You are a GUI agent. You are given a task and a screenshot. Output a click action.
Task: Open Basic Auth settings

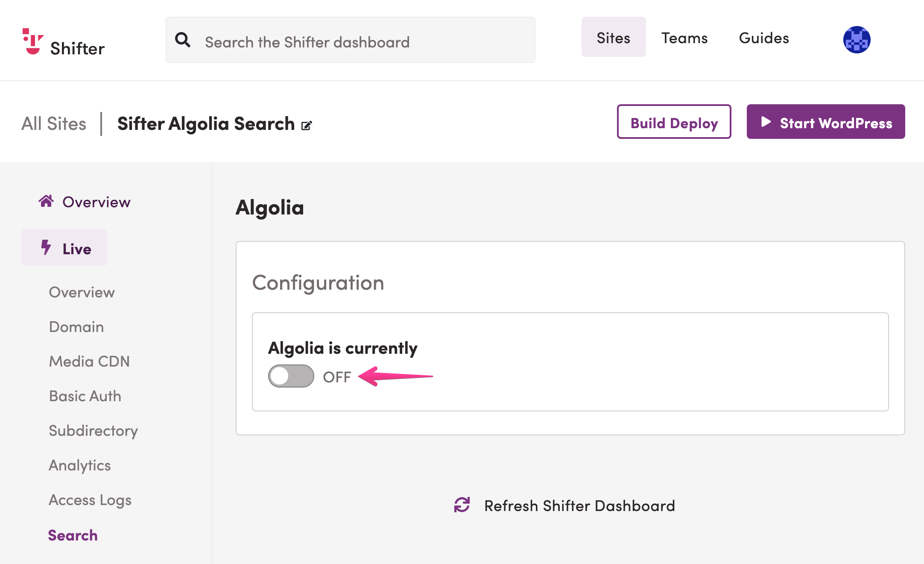click(85, 396)
